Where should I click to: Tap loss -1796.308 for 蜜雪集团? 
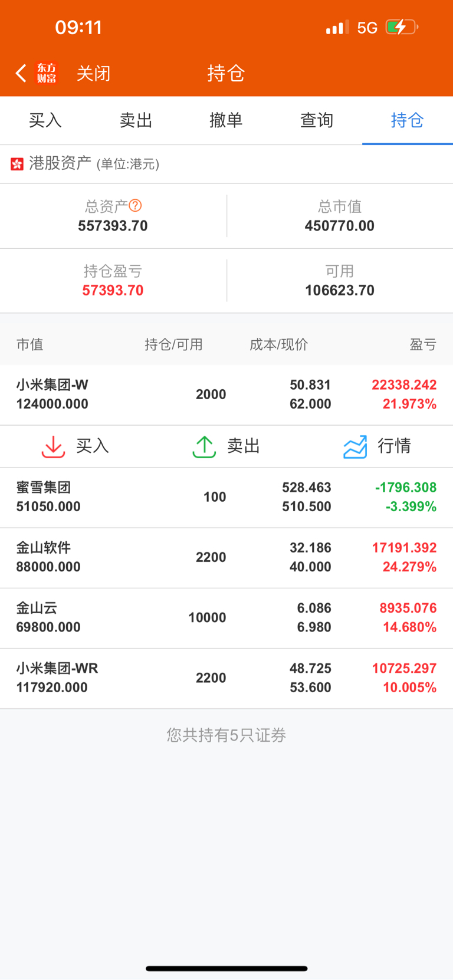tap(406, 488)
